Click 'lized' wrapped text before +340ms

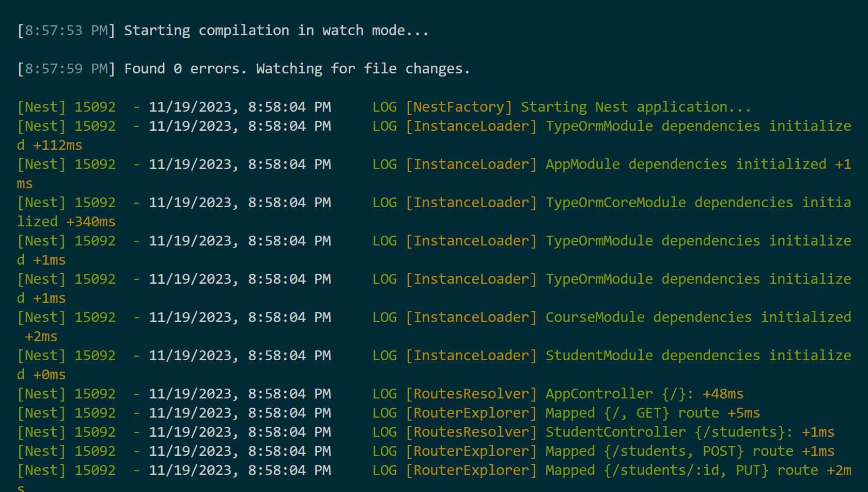pos(37,222)
